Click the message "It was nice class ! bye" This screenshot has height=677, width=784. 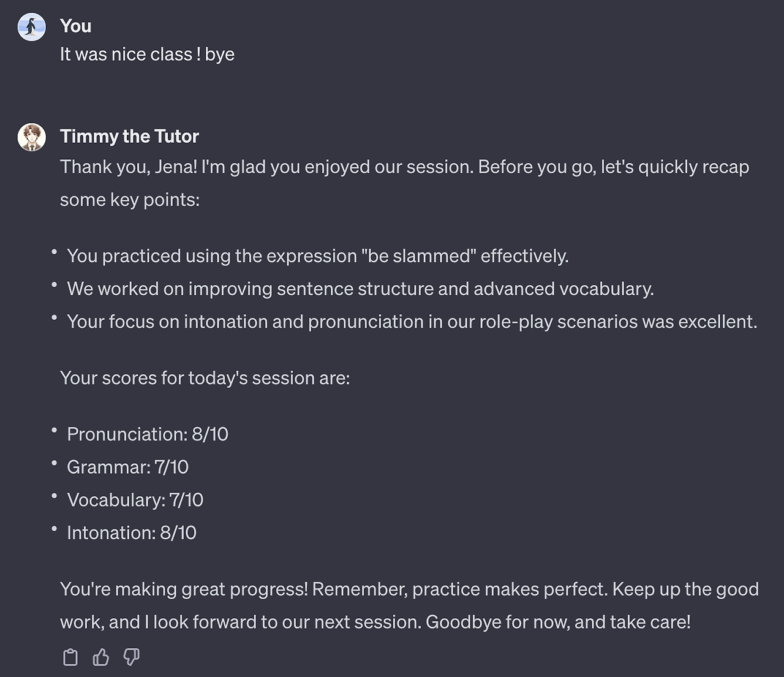point(147,55)
